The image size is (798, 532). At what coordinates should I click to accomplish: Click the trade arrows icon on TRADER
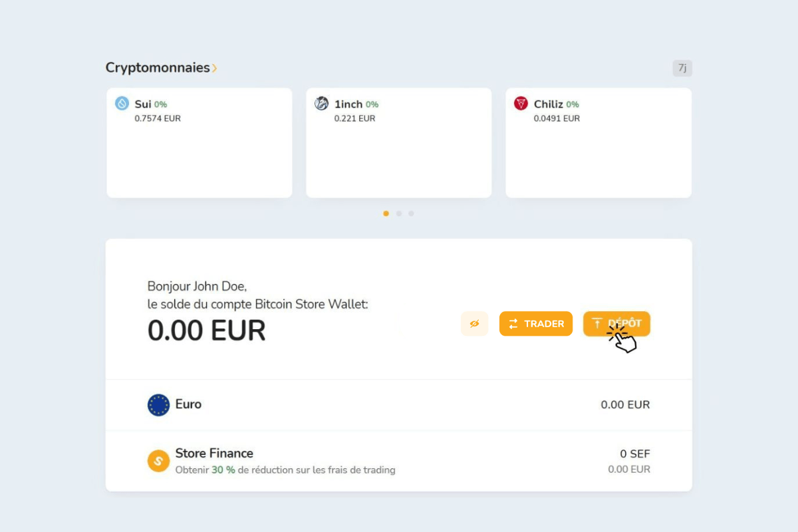click(513, 323)
